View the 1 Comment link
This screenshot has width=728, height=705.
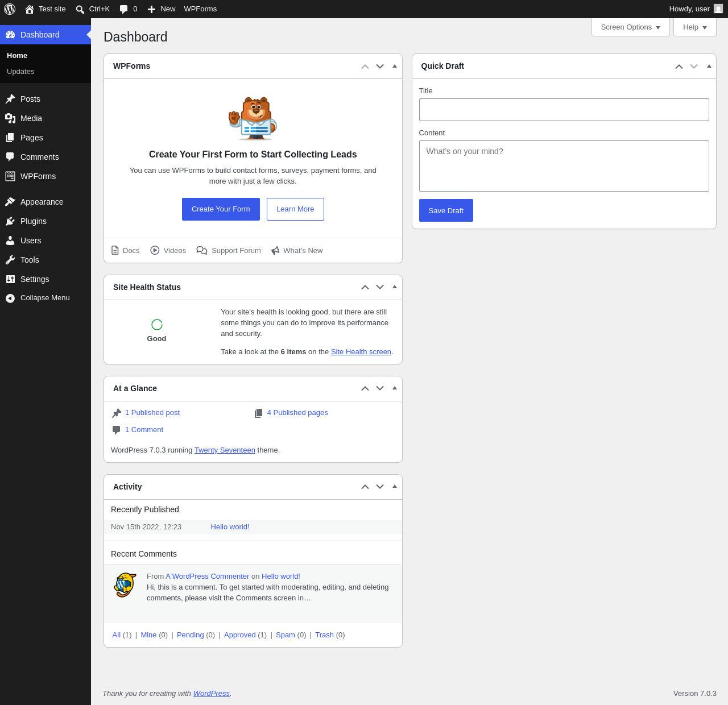(x=144, y=430)
